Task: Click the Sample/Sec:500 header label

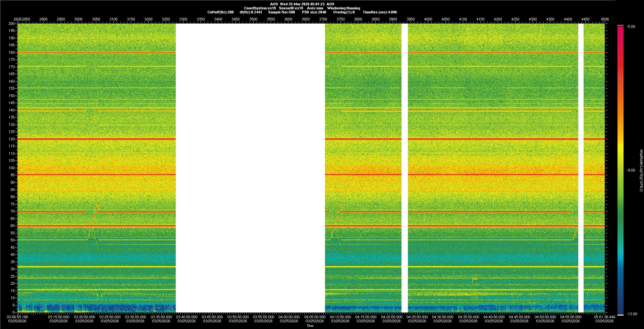Action: 281,12
